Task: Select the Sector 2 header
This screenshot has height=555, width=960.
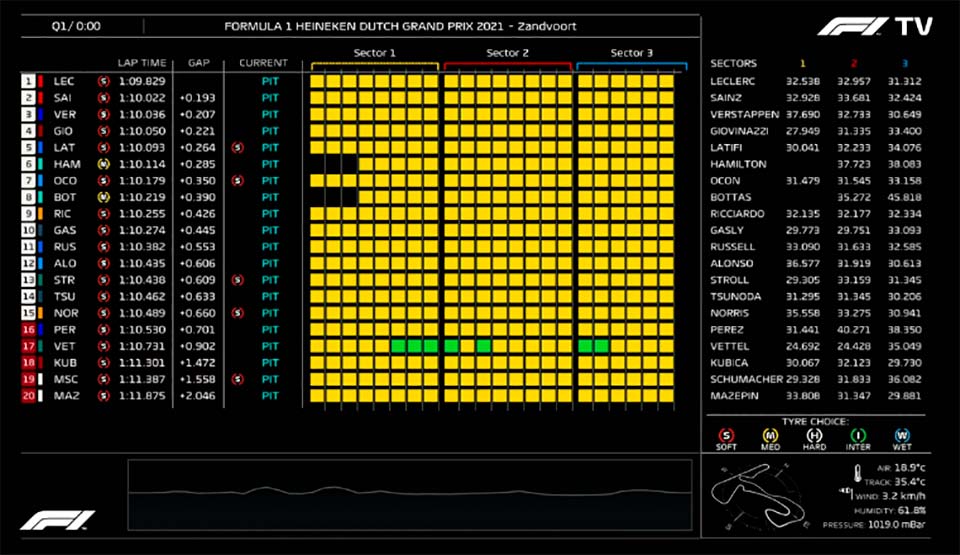Action: (507, 53)
